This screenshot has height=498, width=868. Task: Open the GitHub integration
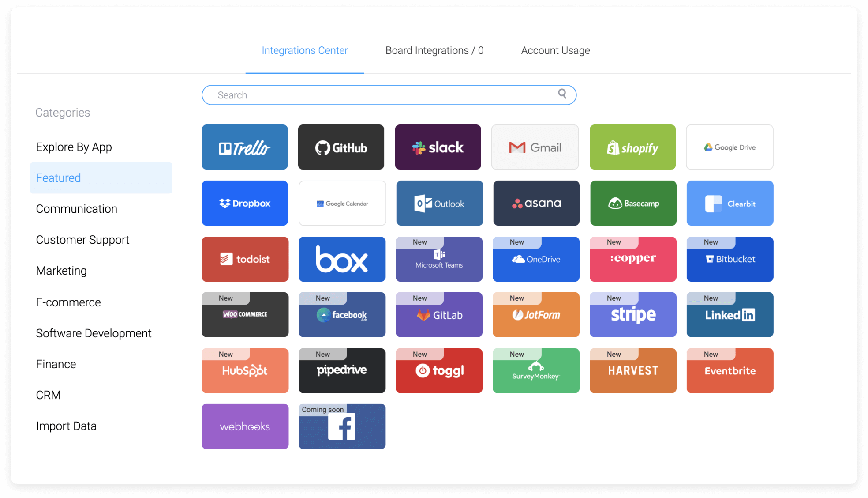pos(341,147)
